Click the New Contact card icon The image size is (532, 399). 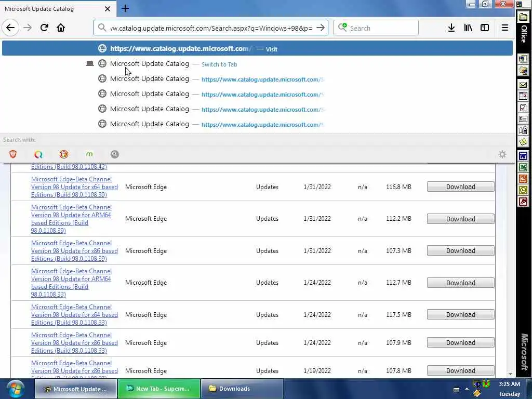pos(523,119)
